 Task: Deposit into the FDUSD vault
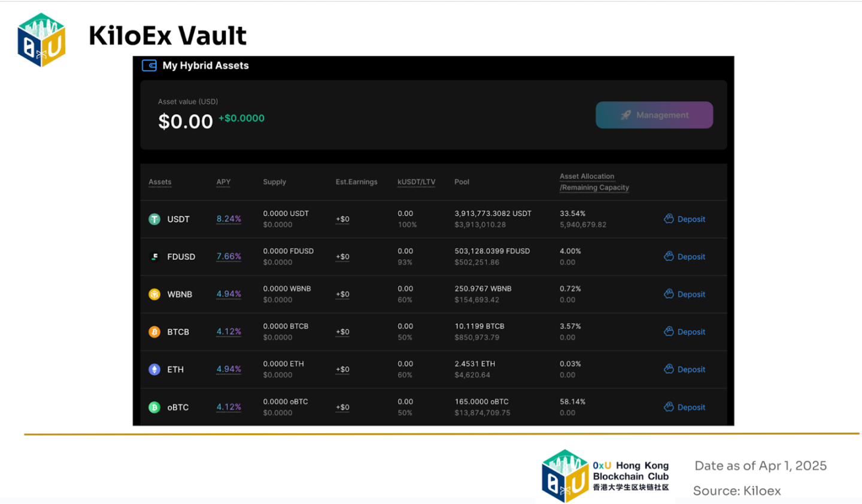coord(685,257)
